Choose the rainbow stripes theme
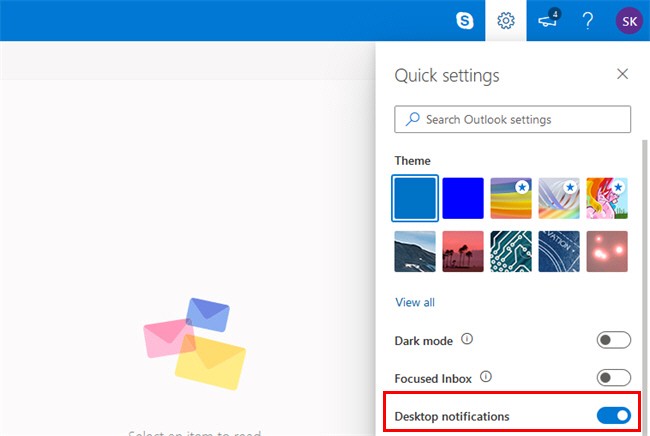This screenshot has width=650, height=436. [511, 198]
